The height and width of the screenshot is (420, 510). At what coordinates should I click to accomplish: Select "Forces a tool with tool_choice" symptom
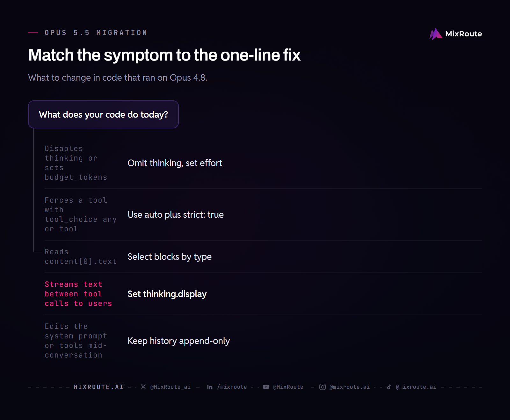click(81, 214)
